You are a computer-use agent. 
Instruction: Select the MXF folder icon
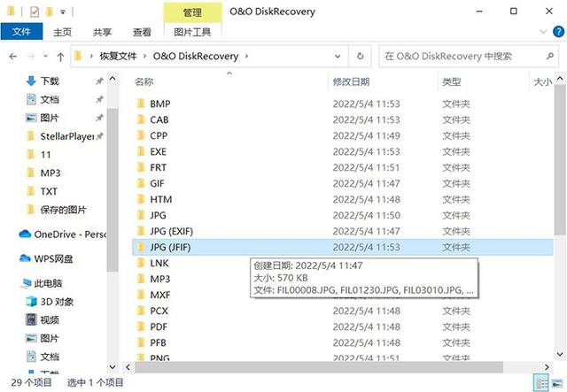point(141,295)
